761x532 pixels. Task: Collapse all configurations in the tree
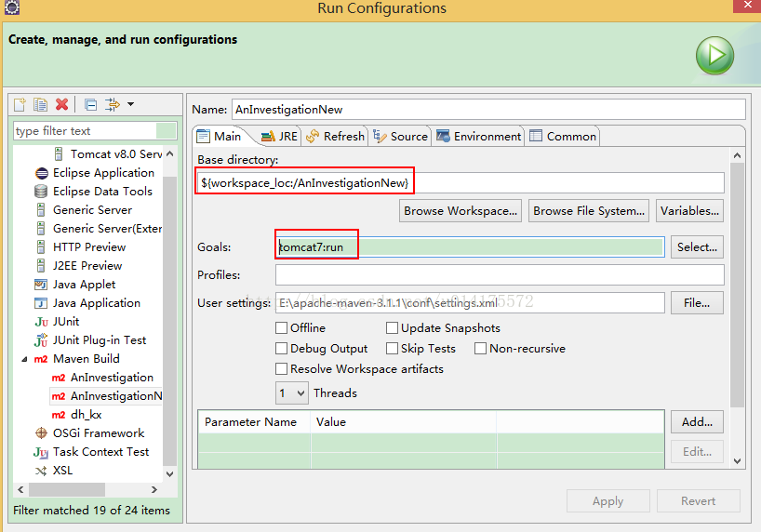(x=90, y=104)
